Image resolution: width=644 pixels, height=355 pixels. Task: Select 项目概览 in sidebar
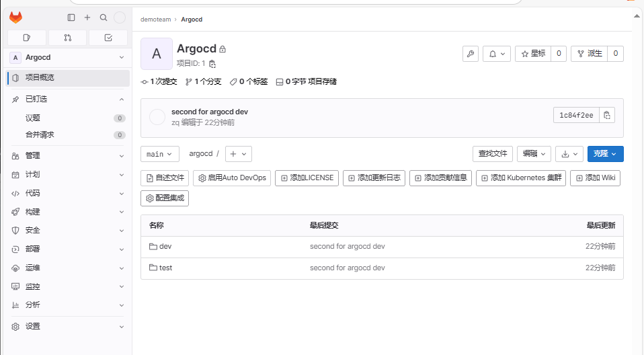tap(68, 78)
